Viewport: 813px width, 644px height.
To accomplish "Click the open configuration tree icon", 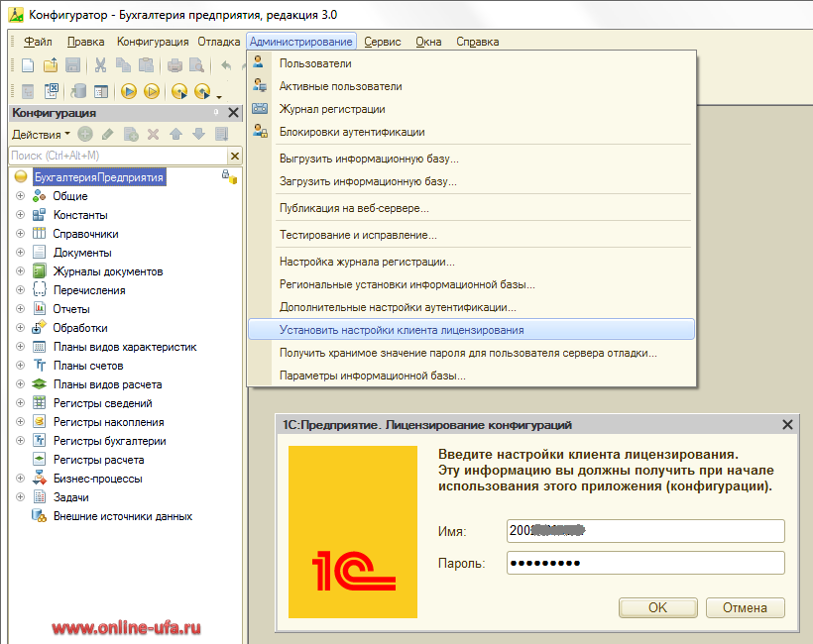I will point(28,92).
